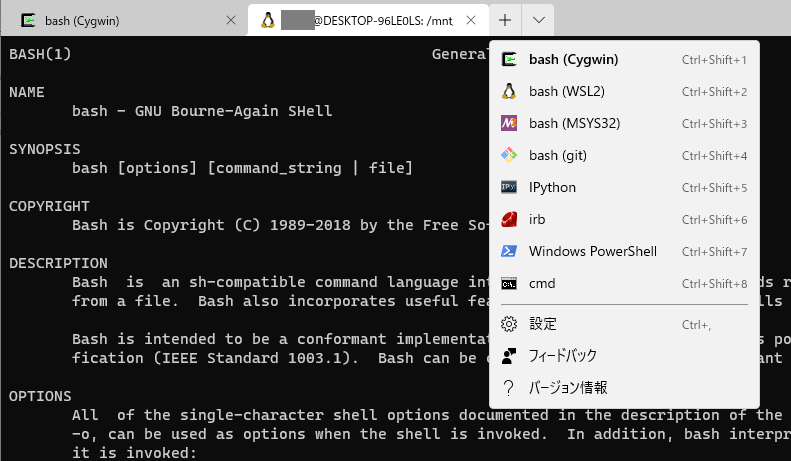The height and width of the screenshot is (461, 791).
Task: Click the line 'bash - GNU Bourne-Again SHell'
Action: coord(202,111)
